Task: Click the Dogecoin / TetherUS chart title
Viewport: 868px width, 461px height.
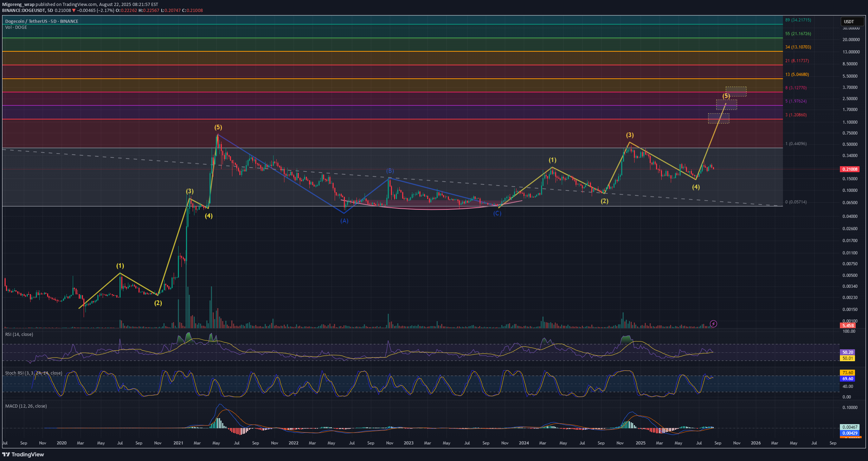Action: click(x=41, y=21)
